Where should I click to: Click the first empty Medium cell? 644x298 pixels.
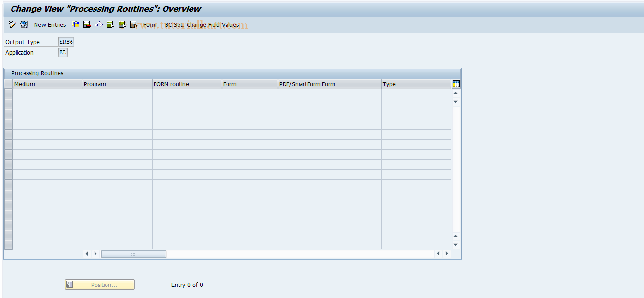(x=48, y=94)
